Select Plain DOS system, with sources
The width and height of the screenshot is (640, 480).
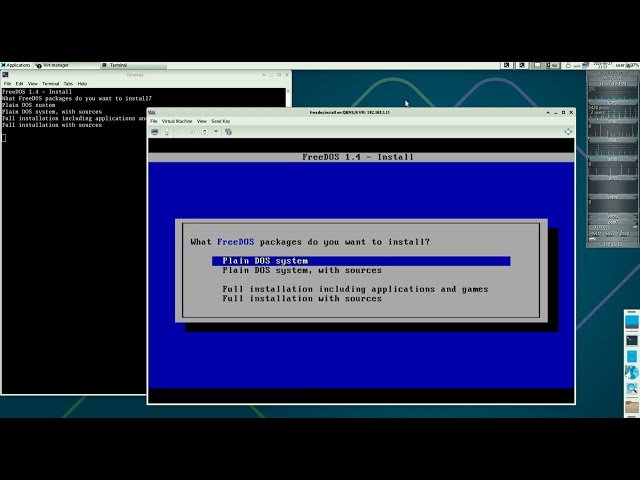302,270
